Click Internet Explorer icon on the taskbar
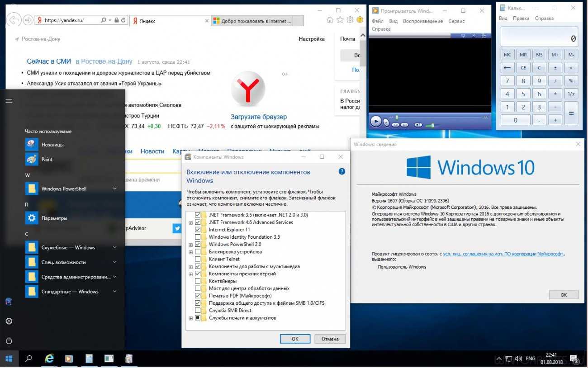 pos(49,359)
